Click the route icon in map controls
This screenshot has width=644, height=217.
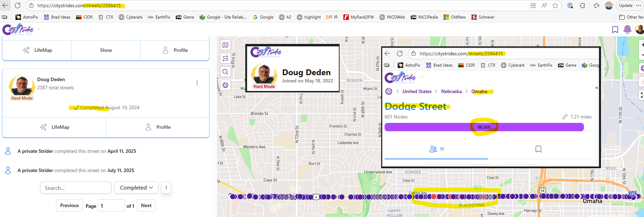pyautogui.click(x=225, y=58)
